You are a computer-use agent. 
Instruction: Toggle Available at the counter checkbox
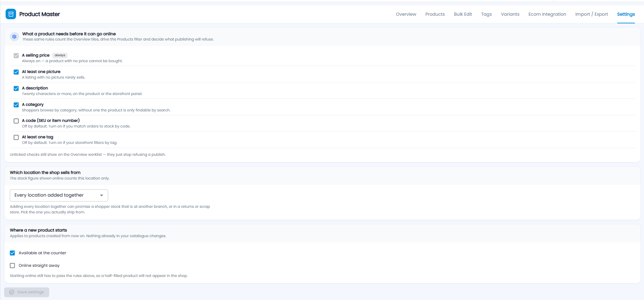point(13,253)
